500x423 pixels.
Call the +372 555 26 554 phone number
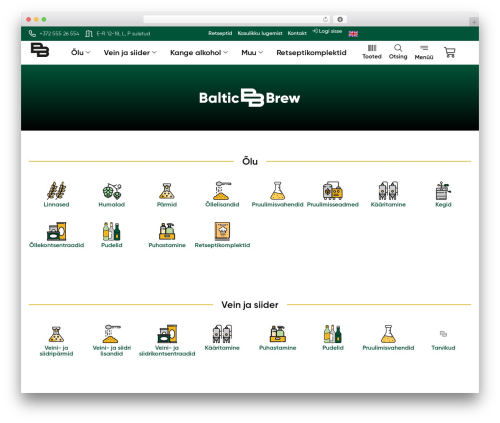59,33
